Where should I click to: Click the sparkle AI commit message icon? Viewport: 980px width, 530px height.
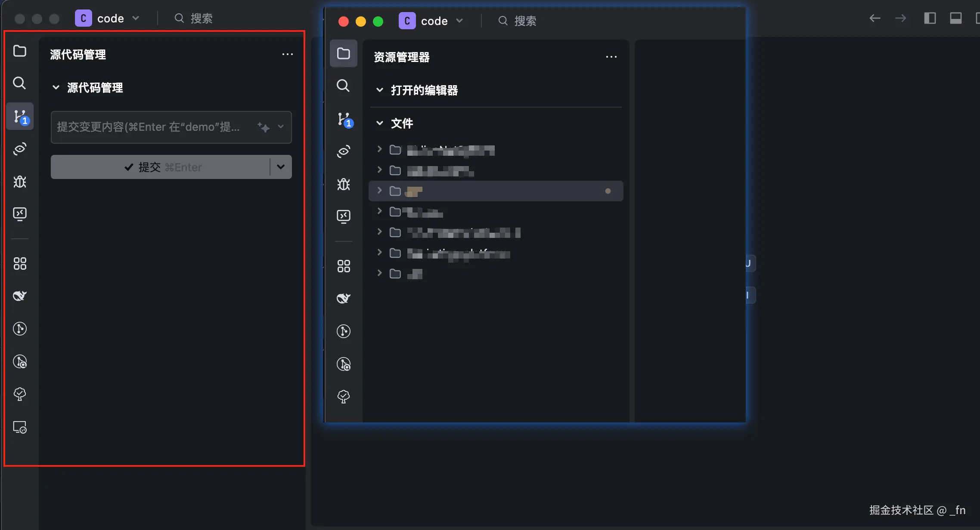pyautogui.click(x=263, y=127)
